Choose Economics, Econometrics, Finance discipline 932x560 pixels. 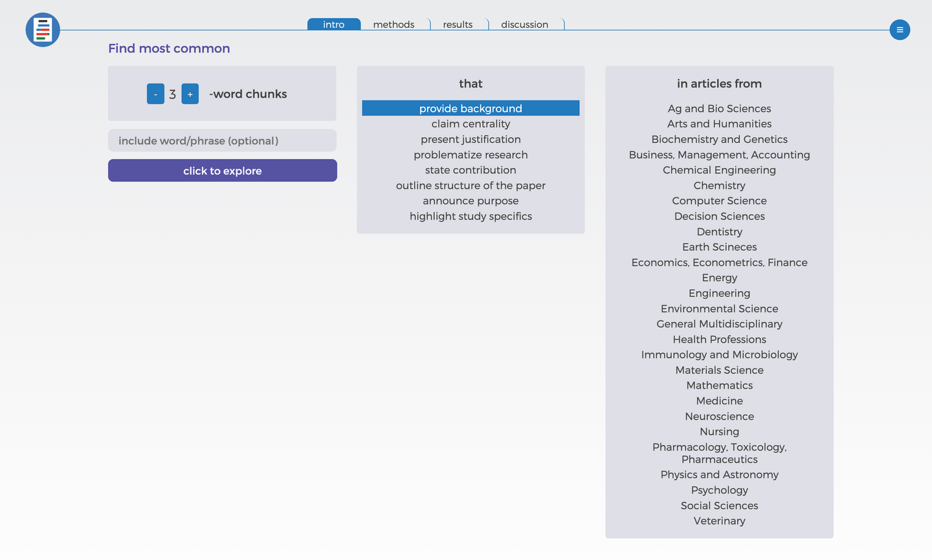tap(719, 263)
